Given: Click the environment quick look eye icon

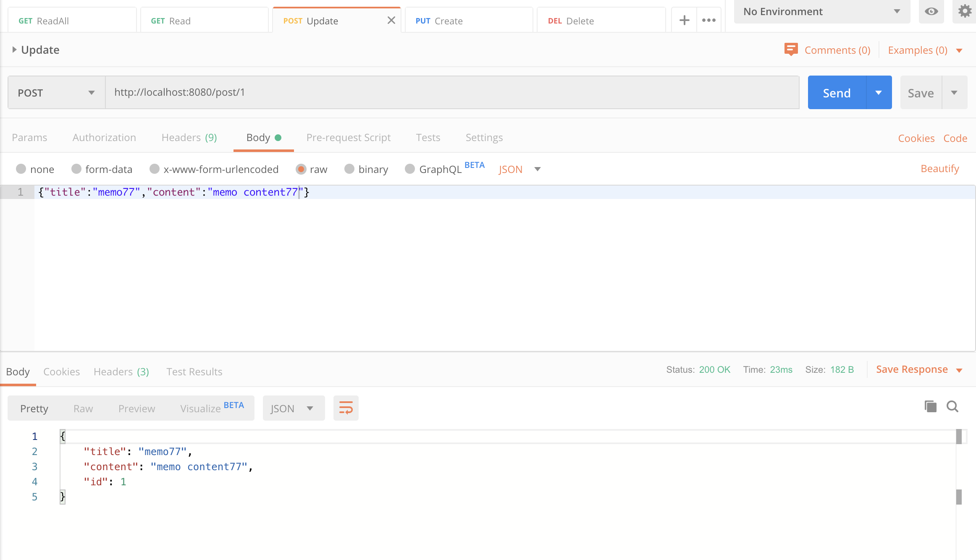Looking at the screenshot, I should [931, 12].
